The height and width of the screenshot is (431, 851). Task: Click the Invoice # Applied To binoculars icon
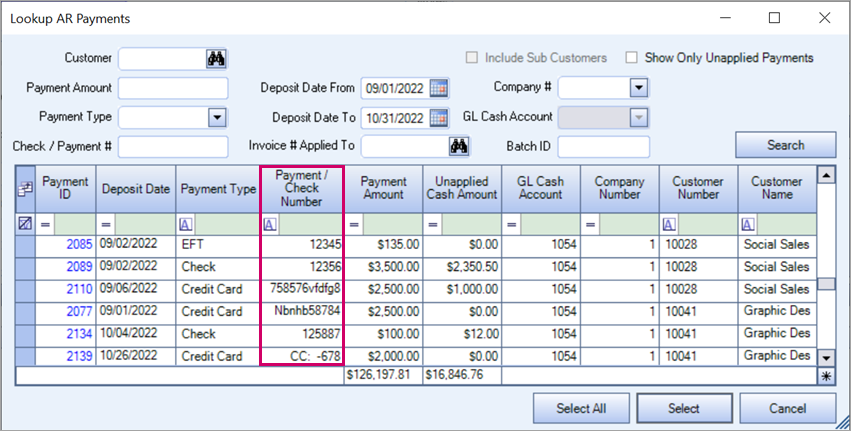[x=459, y=146]
